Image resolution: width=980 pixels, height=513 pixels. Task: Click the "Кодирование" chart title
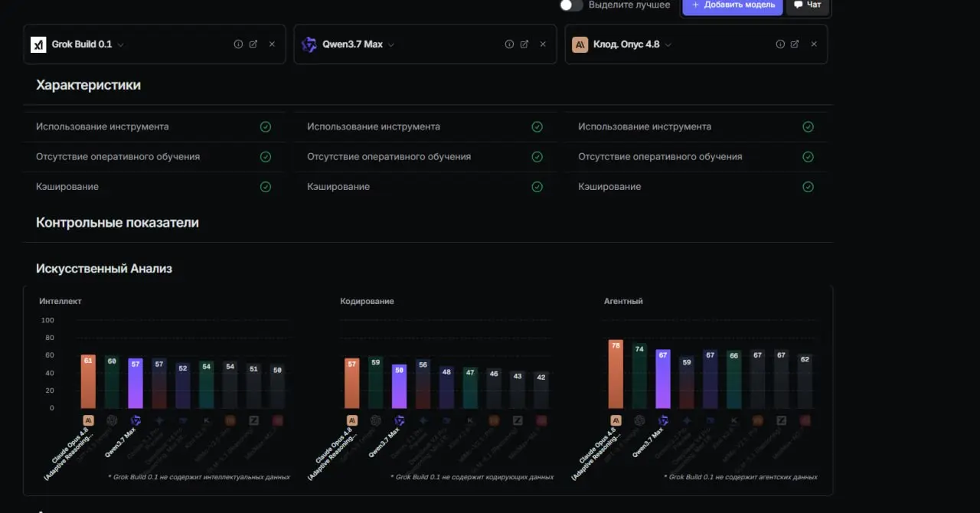(x=367, y=301)
